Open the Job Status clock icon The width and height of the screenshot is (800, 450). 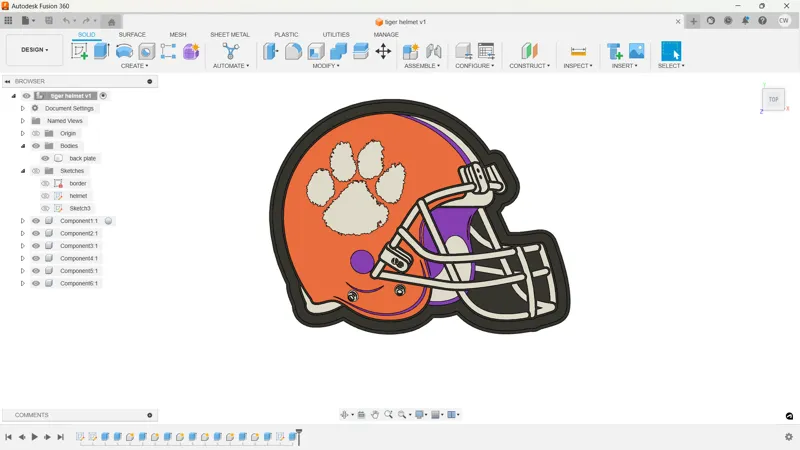(x=728, y=20)
